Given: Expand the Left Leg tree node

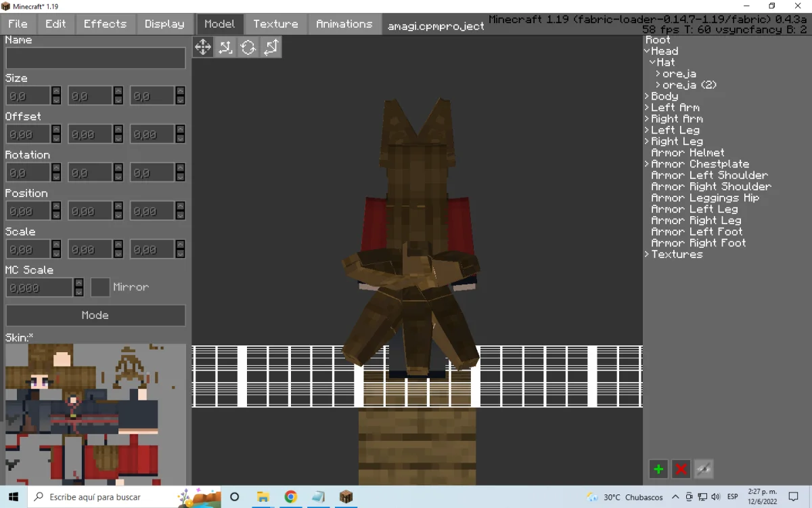Looking at the screenshot, I should coord(647,130).
